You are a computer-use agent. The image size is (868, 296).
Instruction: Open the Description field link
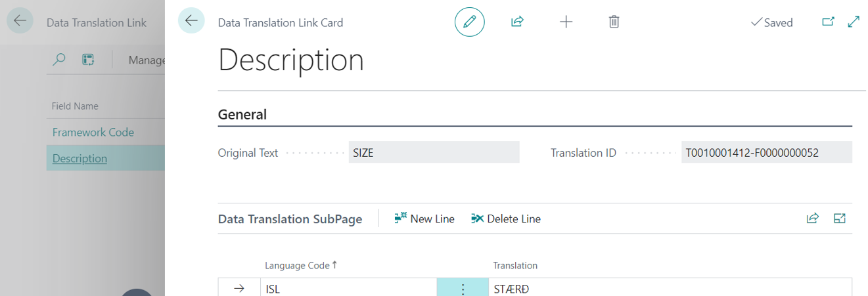tap(80, 158)
